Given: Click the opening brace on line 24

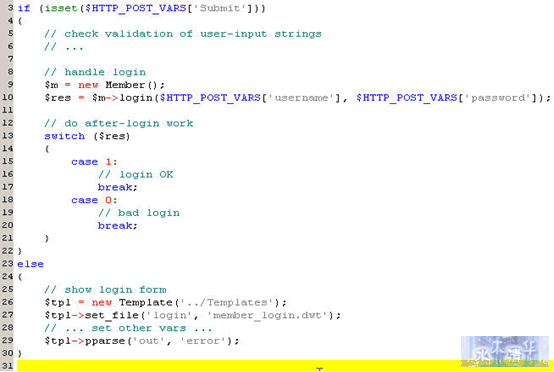Looking at the screenshot, I should [x=20, y=277].
